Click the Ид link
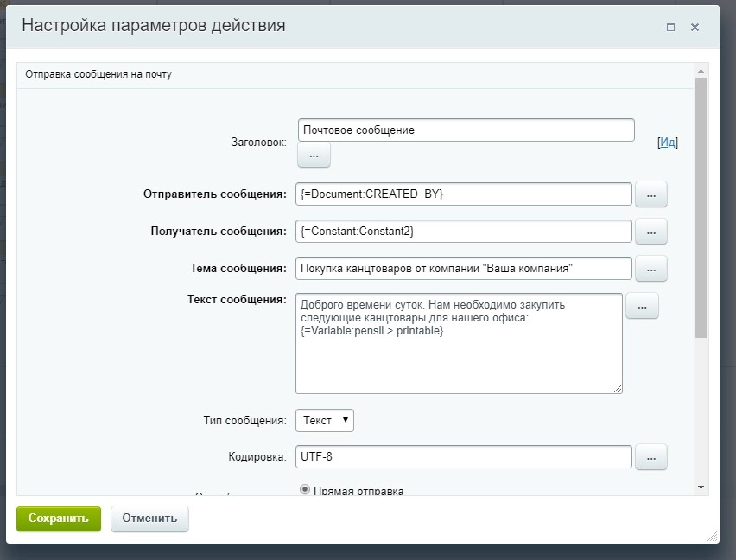 (x=667, y=143)
